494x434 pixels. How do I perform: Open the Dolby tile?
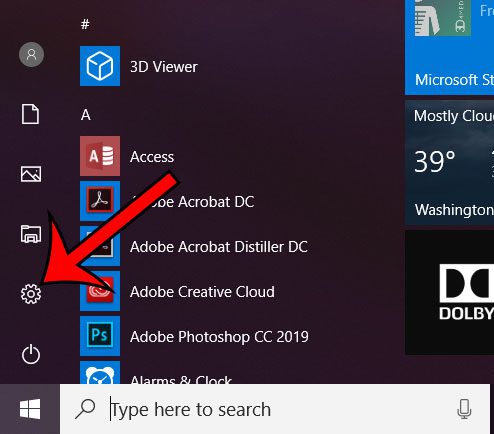449,293
